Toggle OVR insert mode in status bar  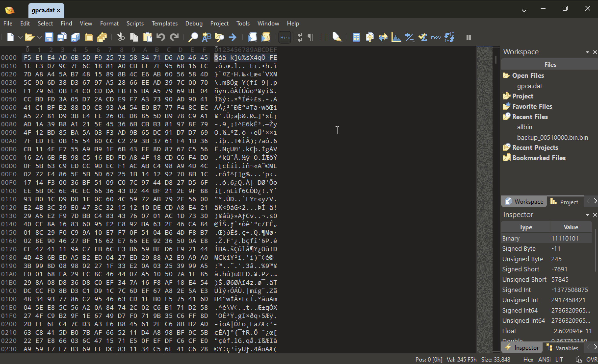click(x=592, y=359)
